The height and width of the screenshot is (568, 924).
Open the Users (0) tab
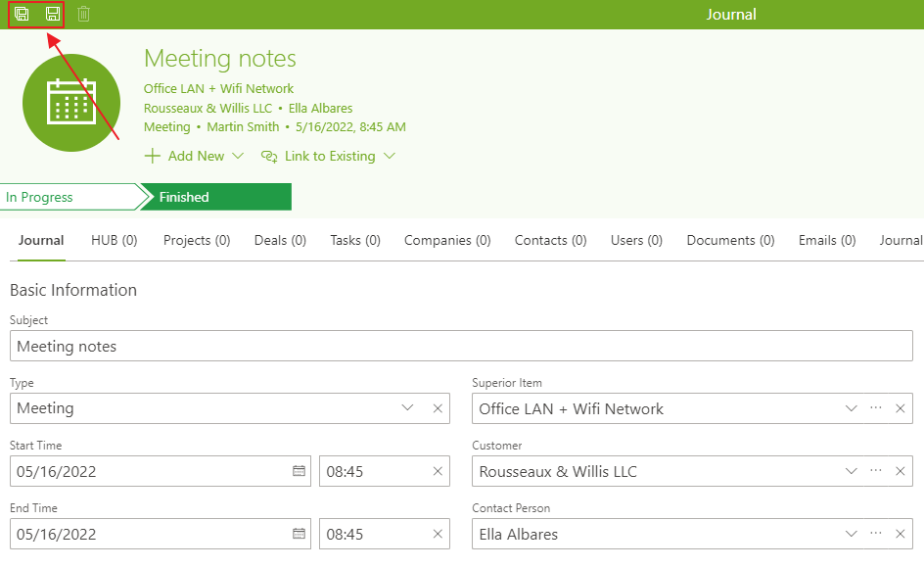636,240
